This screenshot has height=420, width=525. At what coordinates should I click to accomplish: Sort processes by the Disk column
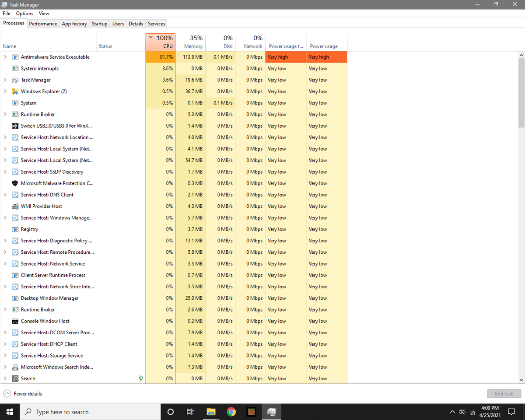[x=220, y=42]
